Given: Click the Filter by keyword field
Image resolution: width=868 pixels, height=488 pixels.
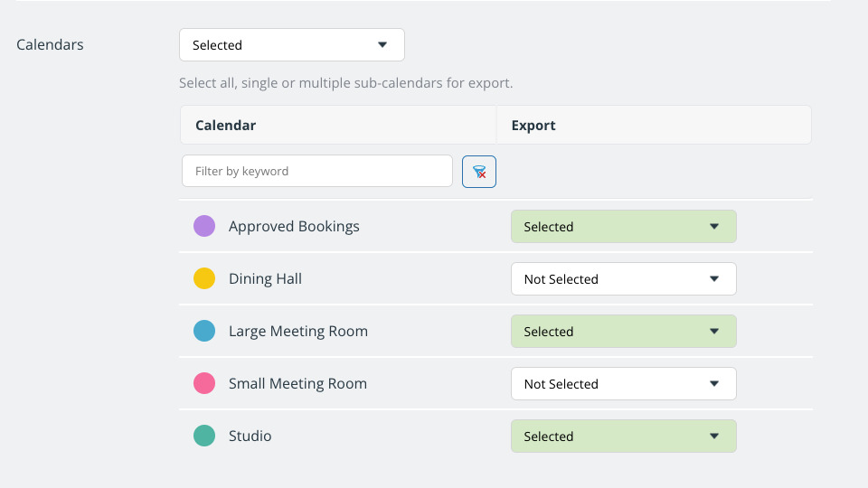Looking at the screenshot, I should 317,171.
